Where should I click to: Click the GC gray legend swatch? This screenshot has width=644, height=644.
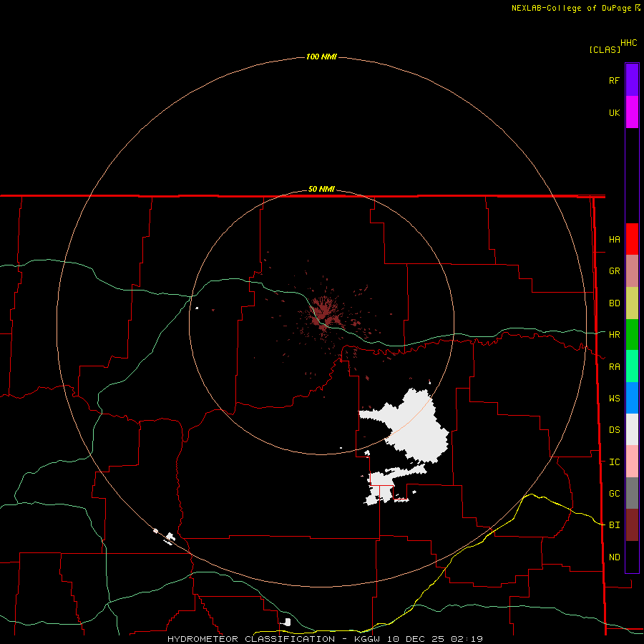click(632, 493)
